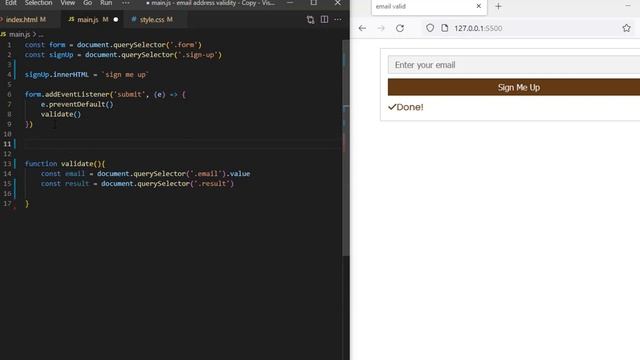Click line number 11 in the gutter
This screenshot has width=640, height=360.
[7, 144]
